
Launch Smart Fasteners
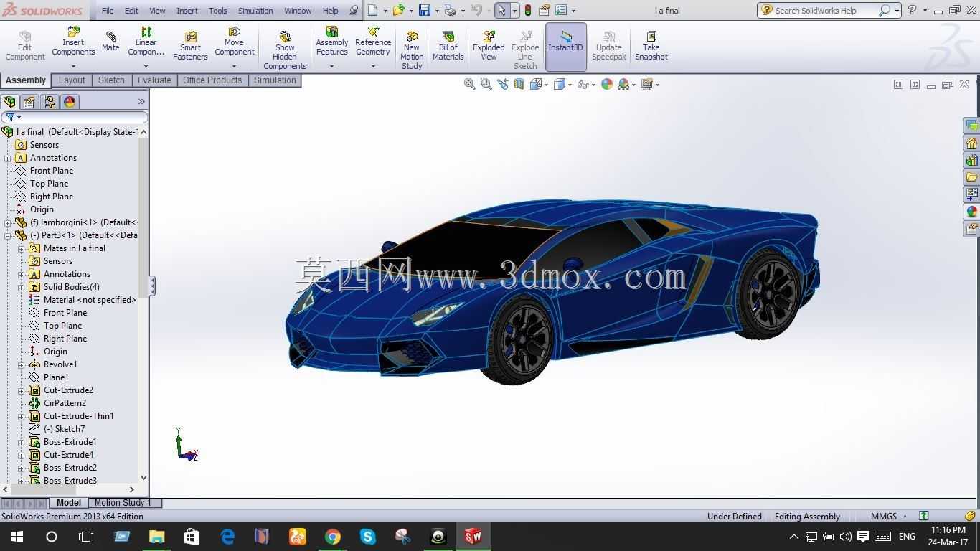pyautogui.click(x=190, y=46)
